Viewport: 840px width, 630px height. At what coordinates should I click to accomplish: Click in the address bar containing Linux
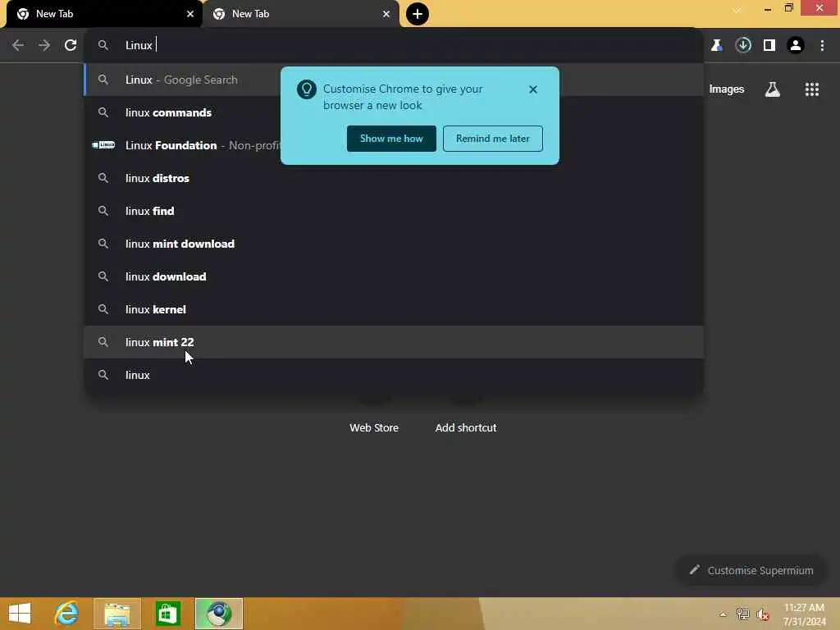(394, 46)
